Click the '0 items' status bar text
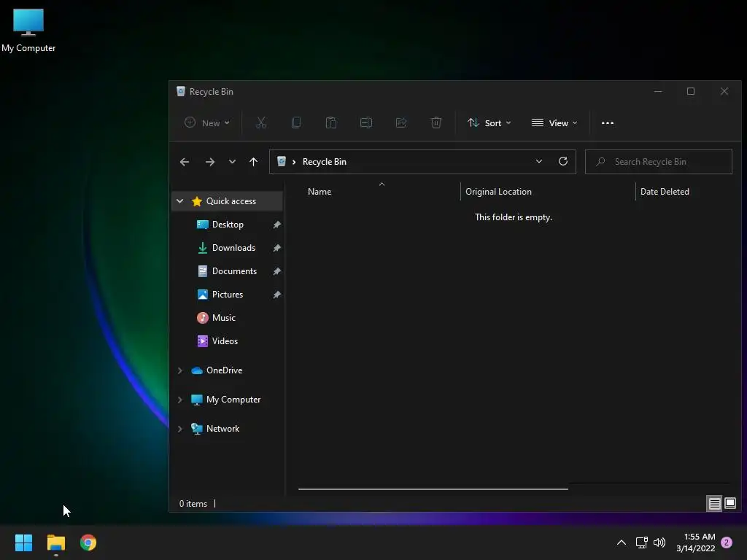747x560 pixels. (193, 504)
